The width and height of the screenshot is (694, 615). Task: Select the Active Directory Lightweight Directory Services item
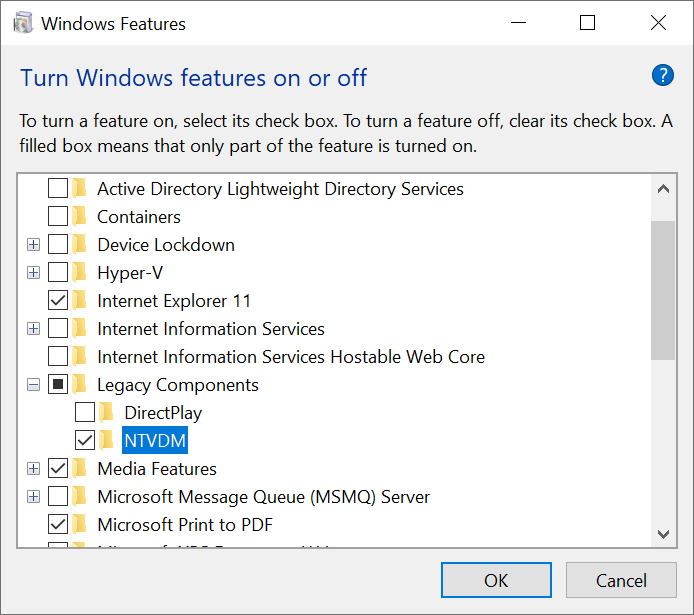point(280,189)
